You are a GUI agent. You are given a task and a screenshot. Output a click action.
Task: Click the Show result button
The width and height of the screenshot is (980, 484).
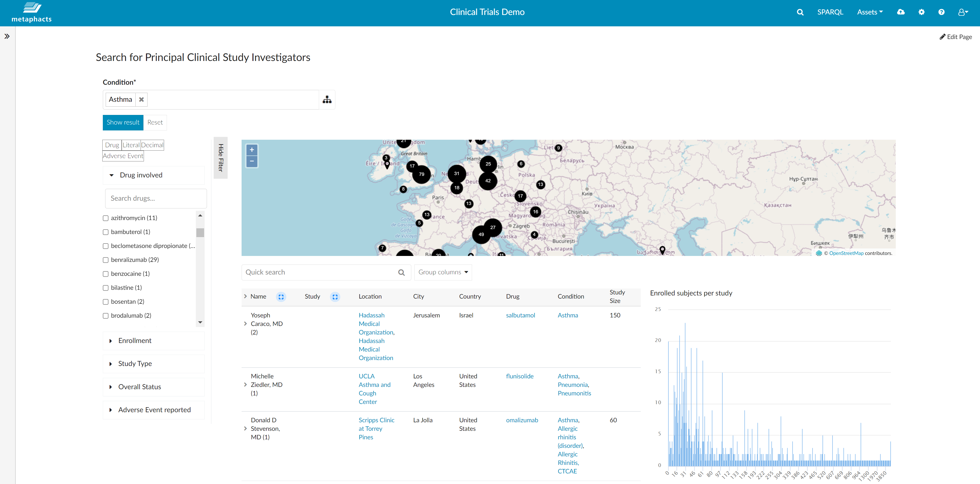click(x=123, y=122)
